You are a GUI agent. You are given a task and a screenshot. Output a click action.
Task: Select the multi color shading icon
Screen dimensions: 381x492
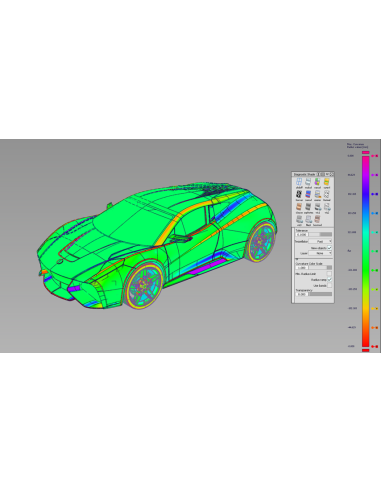[x=308, y=182]
